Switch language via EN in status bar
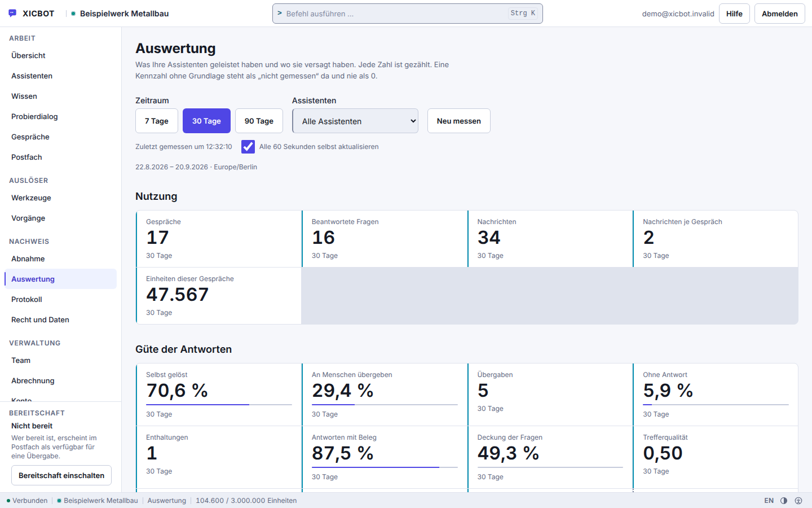812x508 pixels. click(x=769, y=501)
